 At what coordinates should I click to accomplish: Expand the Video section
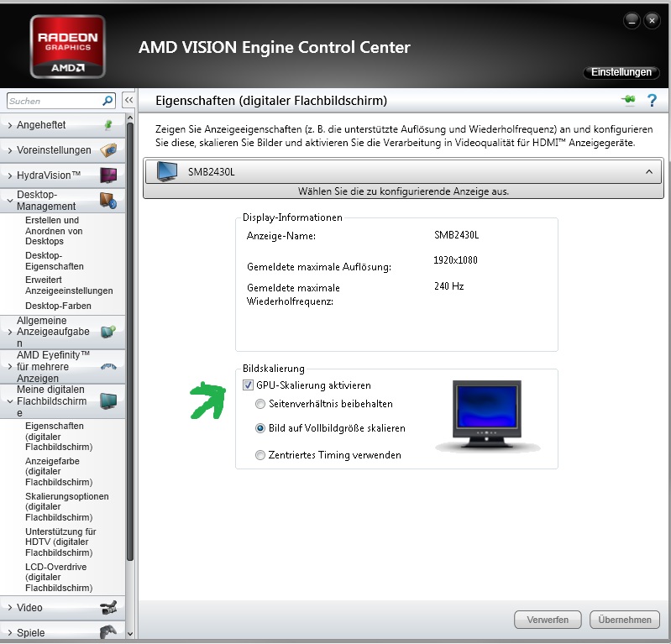tap(10, 608)
